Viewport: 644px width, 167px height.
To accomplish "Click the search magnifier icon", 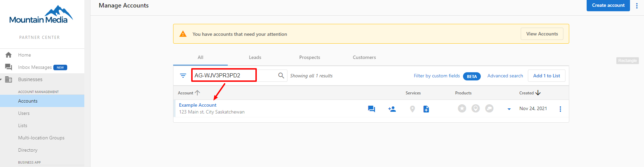I will pyautogui.click(x=281, y=76).
